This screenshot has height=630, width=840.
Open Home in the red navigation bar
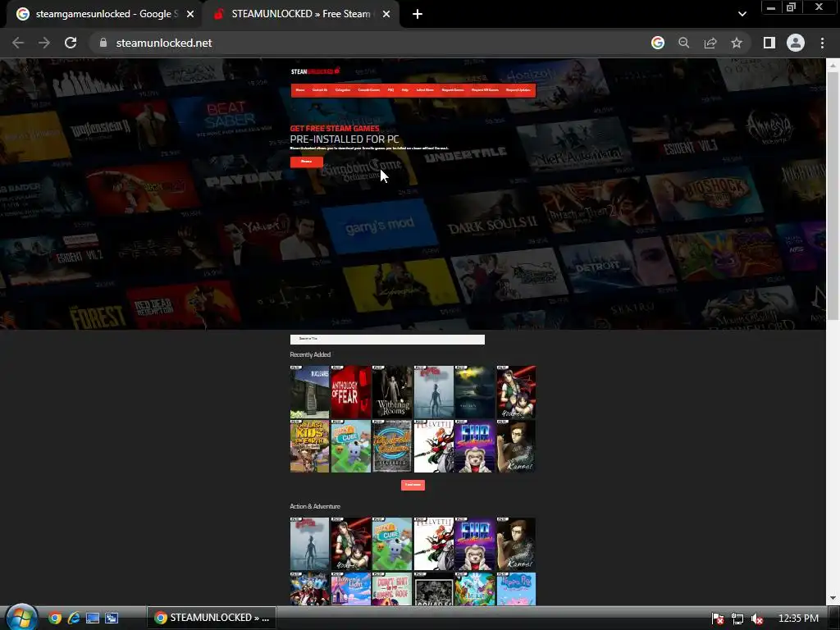(x=300, y=90)
